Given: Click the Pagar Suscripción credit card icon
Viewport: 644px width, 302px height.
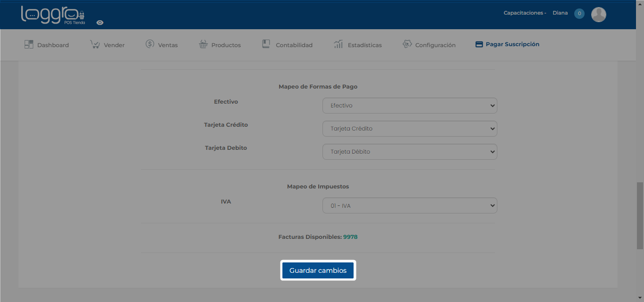Looking at the screenshot, I should click(479, 44).
